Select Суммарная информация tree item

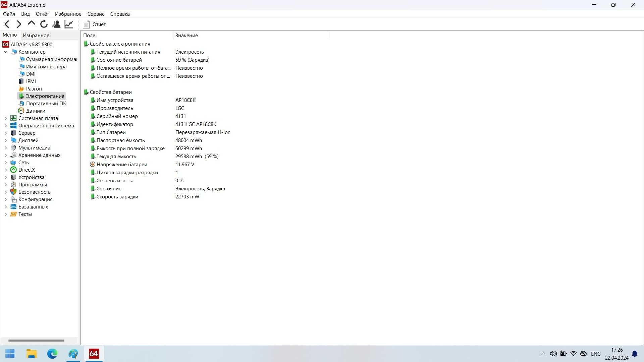click(x=48, y=59)
